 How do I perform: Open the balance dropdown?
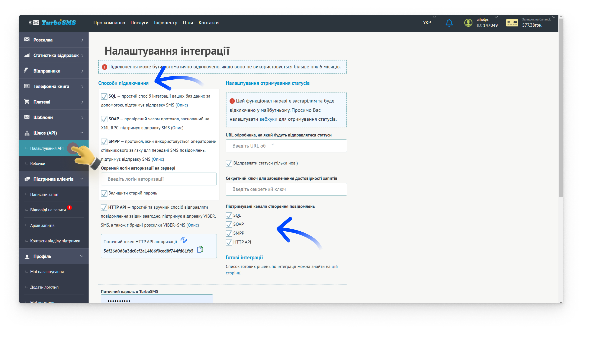[x=554, y=18]
